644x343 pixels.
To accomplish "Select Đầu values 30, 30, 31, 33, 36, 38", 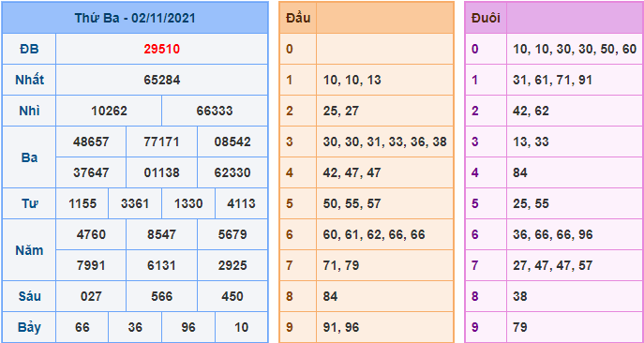I will [385, 142].
